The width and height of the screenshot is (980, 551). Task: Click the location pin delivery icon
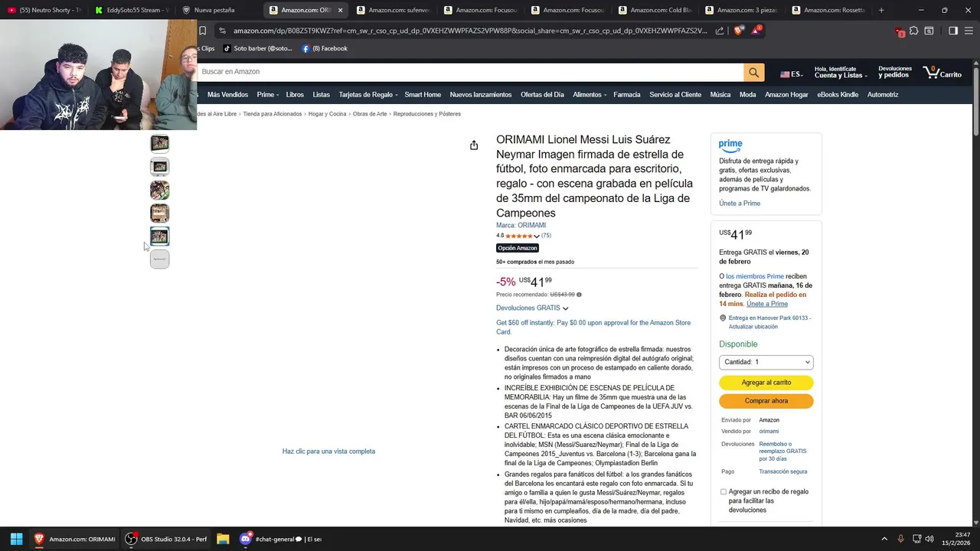point(723,318)
